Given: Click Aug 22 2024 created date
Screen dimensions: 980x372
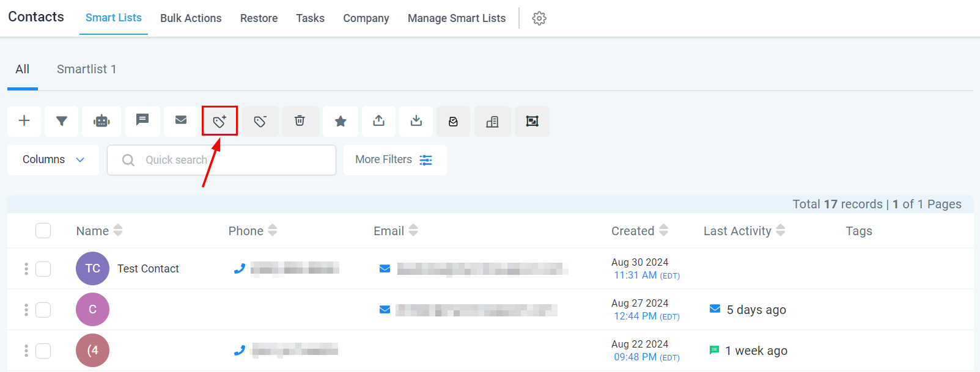Looking at the screenshot, I should pyautogui.click(x=639, y=344).
